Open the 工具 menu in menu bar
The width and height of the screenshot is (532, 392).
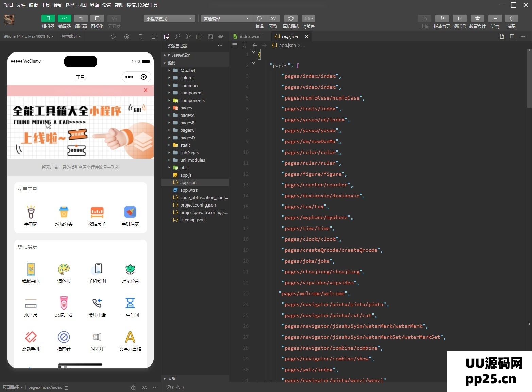click(x=46, y=5)
